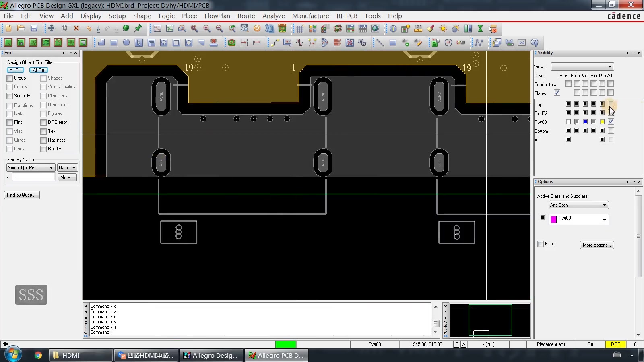Click the All On button
Image resolution: width=644 pixels, height=362 pixels.
[x=15, y=70]
